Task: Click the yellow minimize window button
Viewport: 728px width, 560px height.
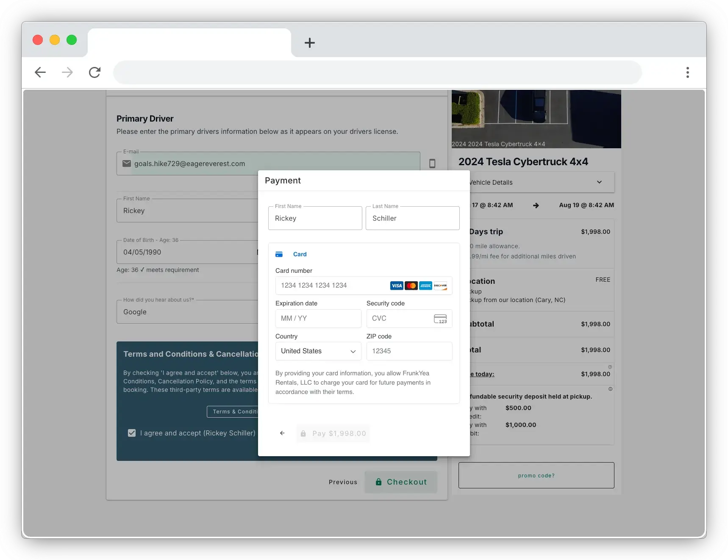Action: click(x=55, y=40)
